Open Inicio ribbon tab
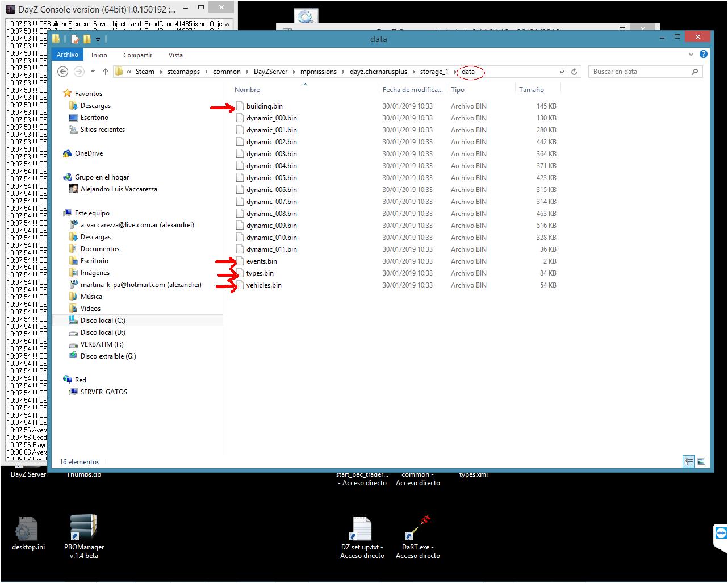This screenshot has width=728, height=583. (99, 55)
